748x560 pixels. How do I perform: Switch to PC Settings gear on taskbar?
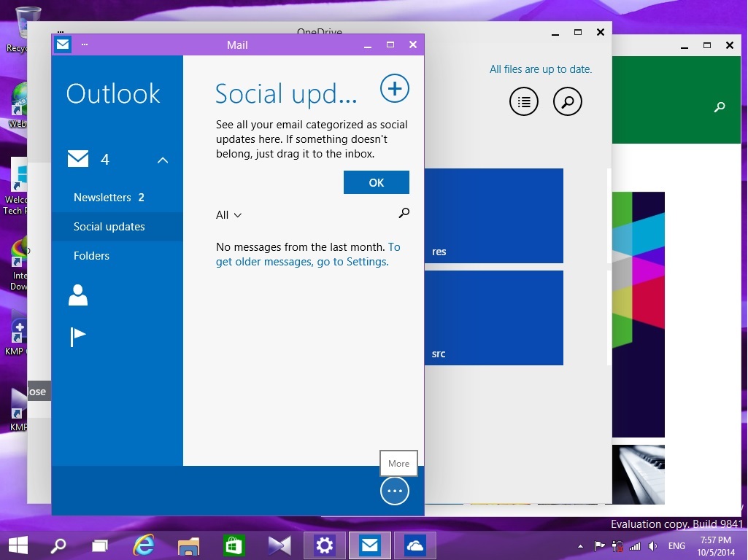(x=325, y=545)
